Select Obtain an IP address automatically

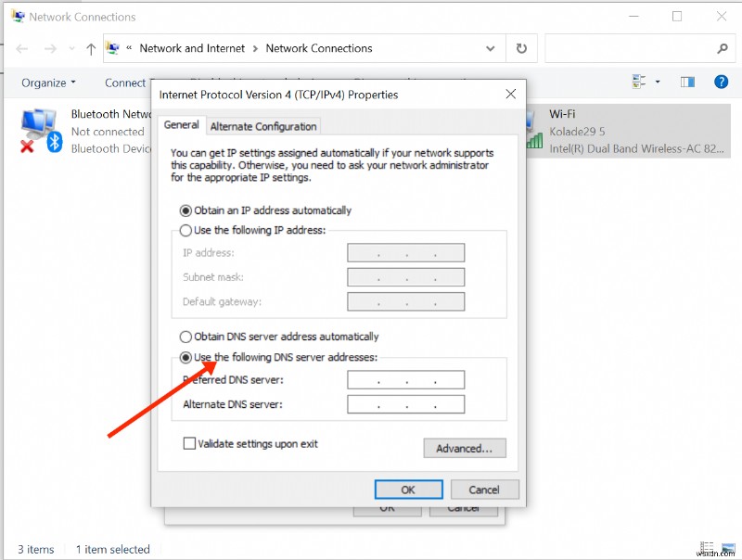coord(185,210)
